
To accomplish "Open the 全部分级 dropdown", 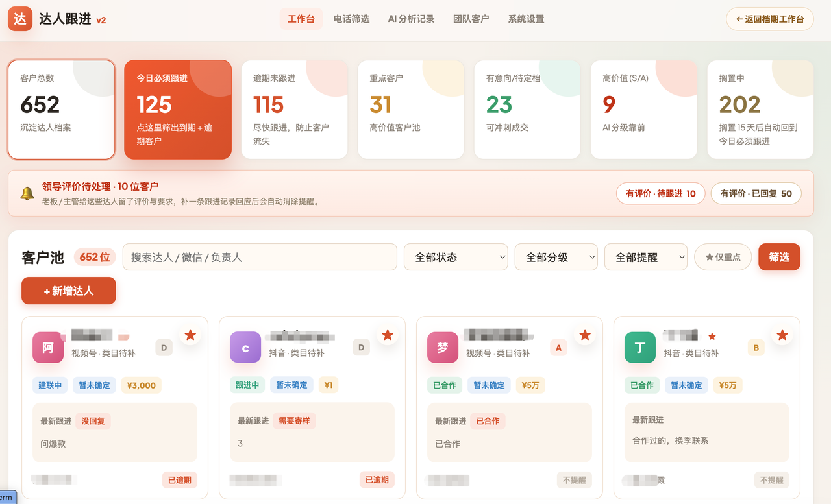I will tap(556, 257).
